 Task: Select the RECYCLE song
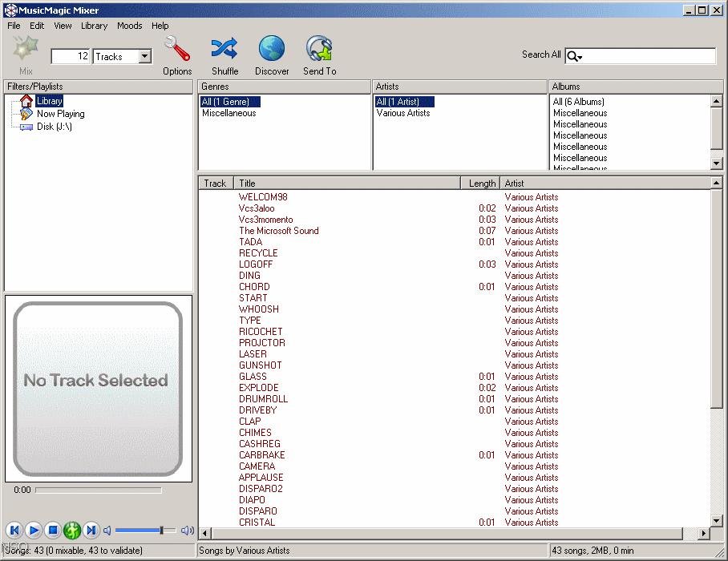click(x=258, y=253)
